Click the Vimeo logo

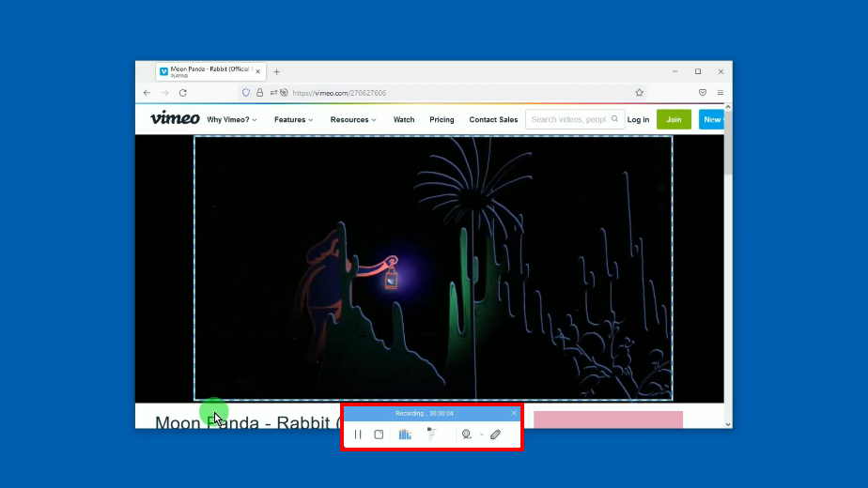pyautogui.click(x=175, y=118)
